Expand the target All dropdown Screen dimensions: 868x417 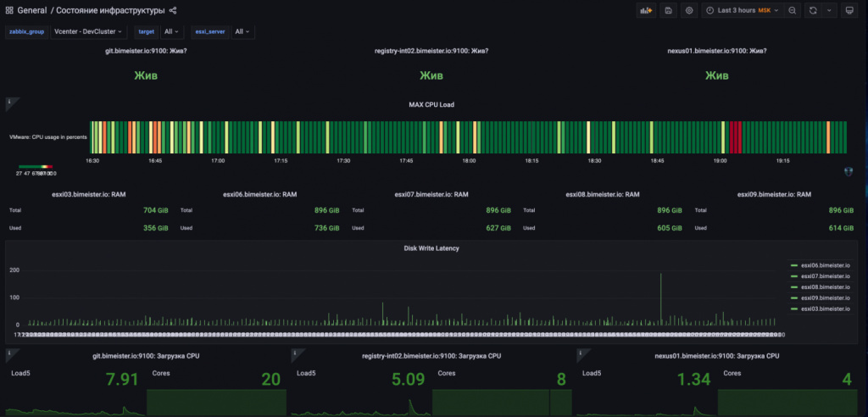(x=171, y=31)
